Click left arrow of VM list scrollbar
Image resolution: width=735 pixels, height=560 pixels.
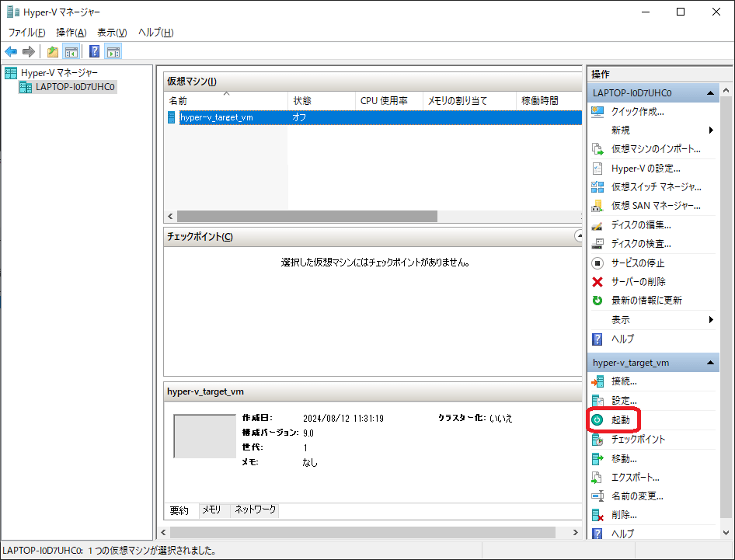pos(170,216)
